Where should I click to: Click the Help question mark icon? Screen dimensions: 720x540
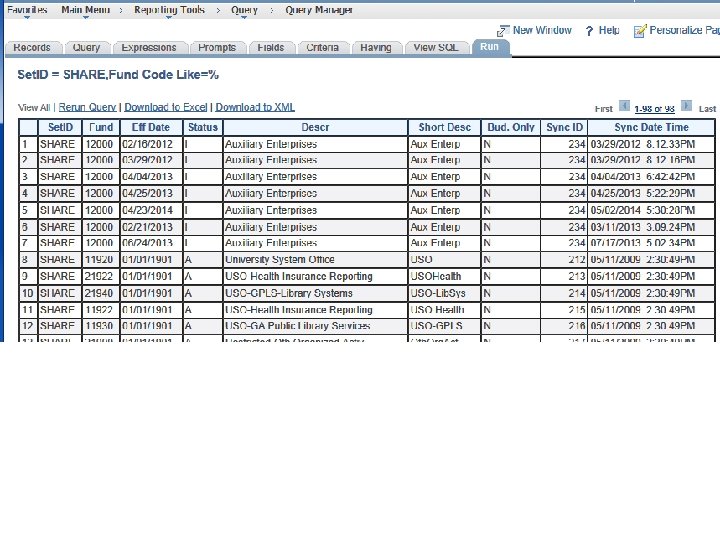(590, 31)
